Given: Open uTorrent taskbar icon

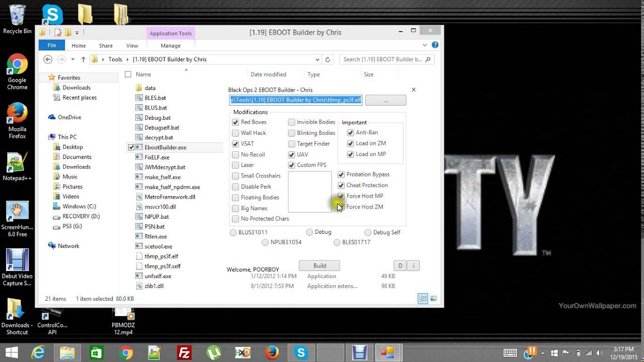Looking at the screenshot, I should pos(214,352).
